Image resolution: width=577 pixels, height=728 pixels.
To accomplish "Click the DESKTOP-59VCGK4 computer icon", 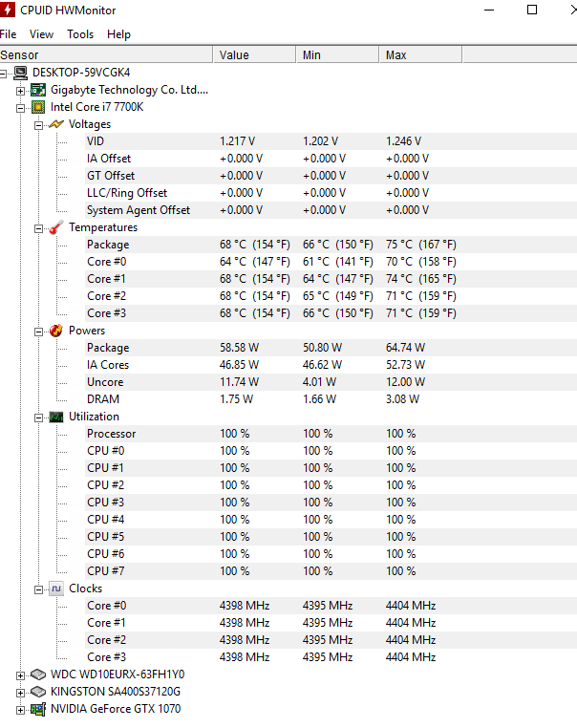I will pyautogui.click(x=20, y=73).
